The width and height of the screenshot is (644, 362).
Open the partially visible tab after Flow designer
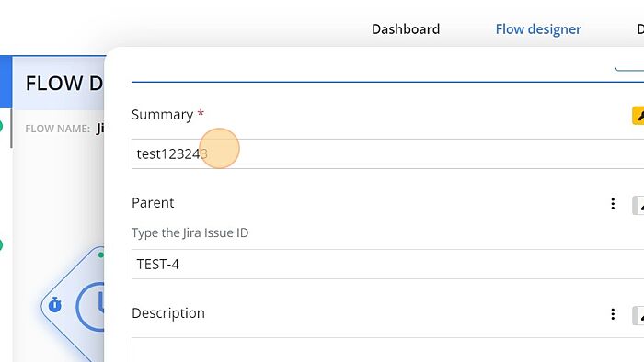point(640,29)
